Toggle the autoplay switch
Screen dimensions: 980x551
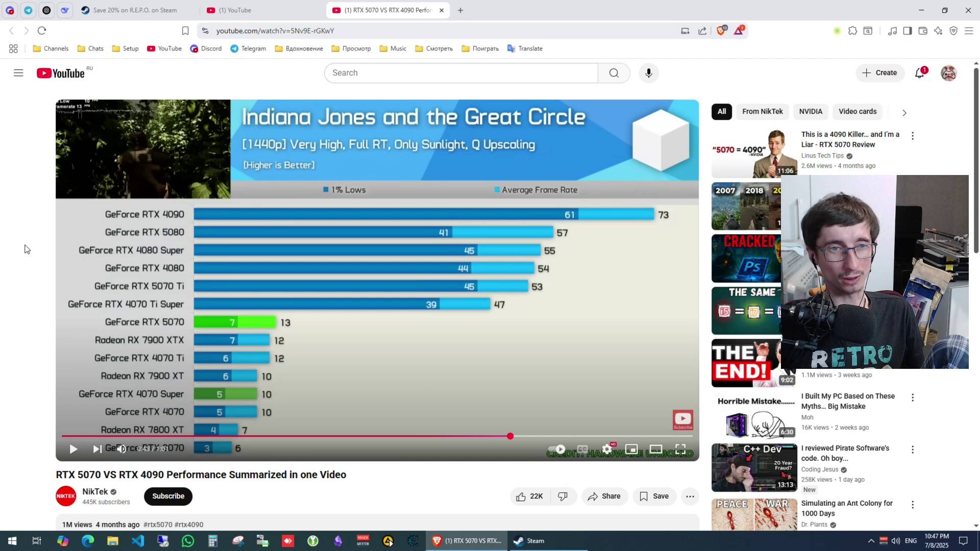click(x=557, y=449)
